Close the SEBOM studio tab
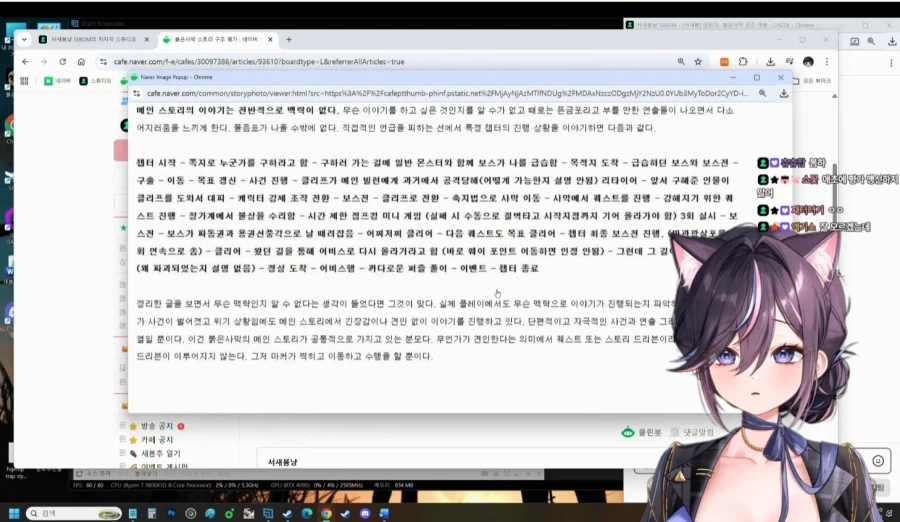The image size is (900, 522). point(146,40)
